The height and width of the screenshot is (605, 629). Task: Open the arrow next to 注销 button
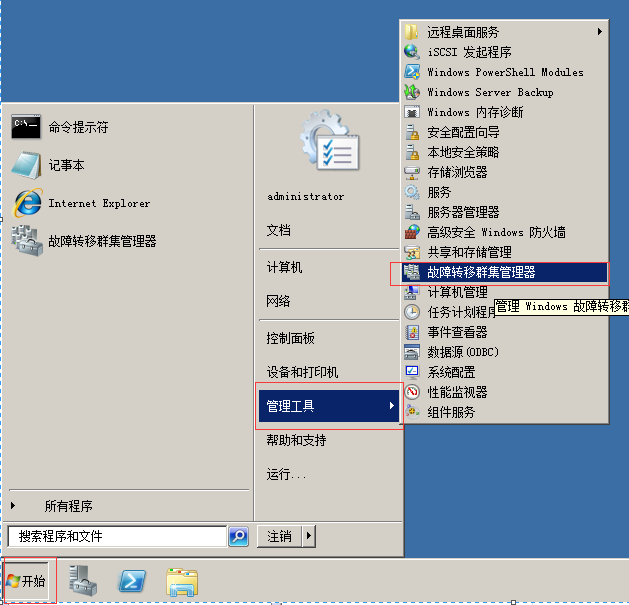[x=309, y=537]
